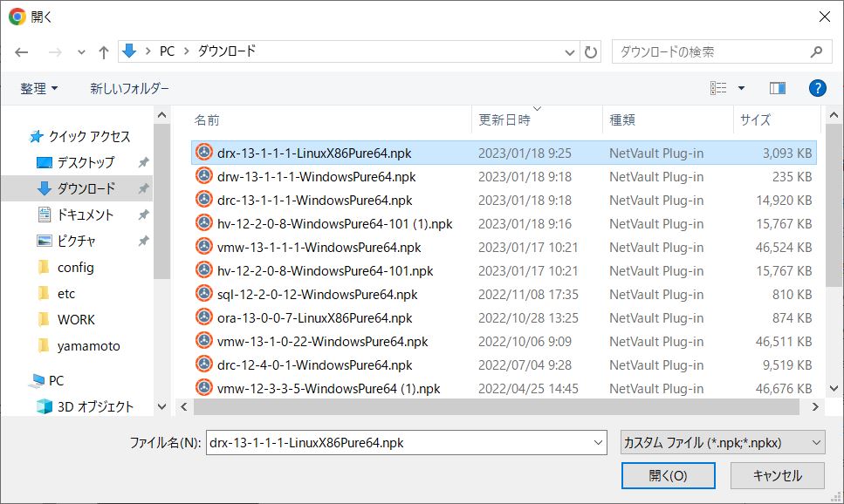Image resolution: width=844 pixels, height=504 pixels.
Task: Select file name sql-12-2-0-12-WindowsPure64.npk
Action: pos(318,295)
